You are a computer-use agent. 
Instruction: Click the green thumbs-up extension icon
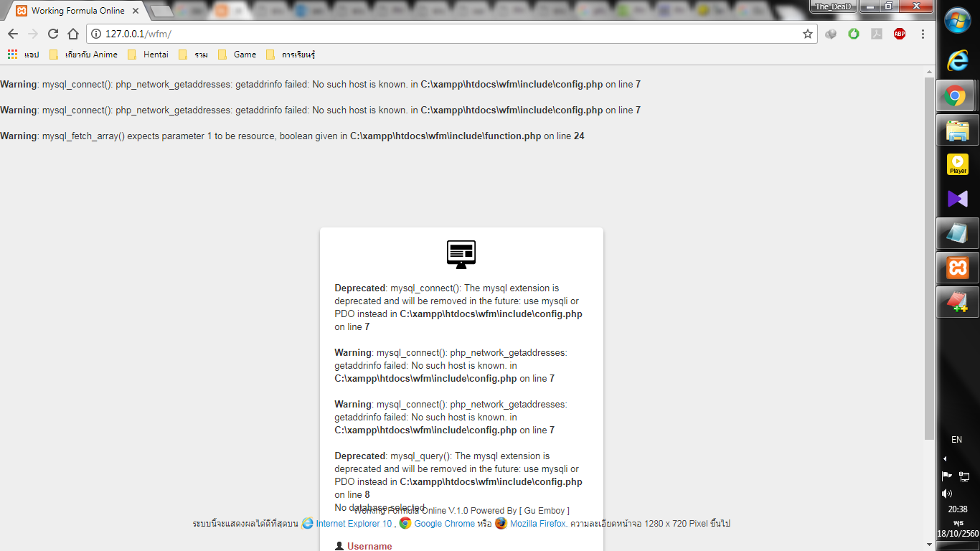(x=854, y=34)
